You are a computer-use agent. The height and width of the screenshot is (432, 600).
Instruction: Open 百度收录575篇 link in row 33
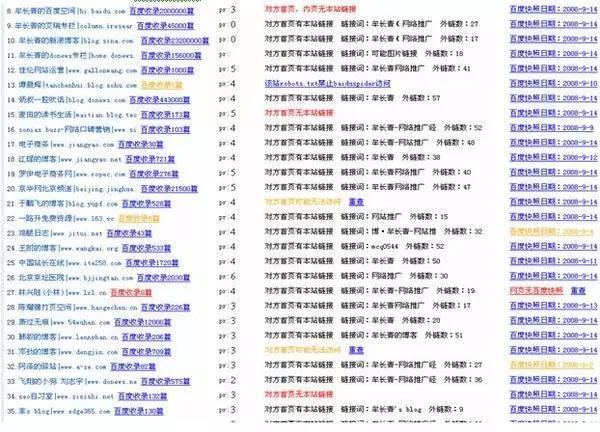(x=165, y=382)
